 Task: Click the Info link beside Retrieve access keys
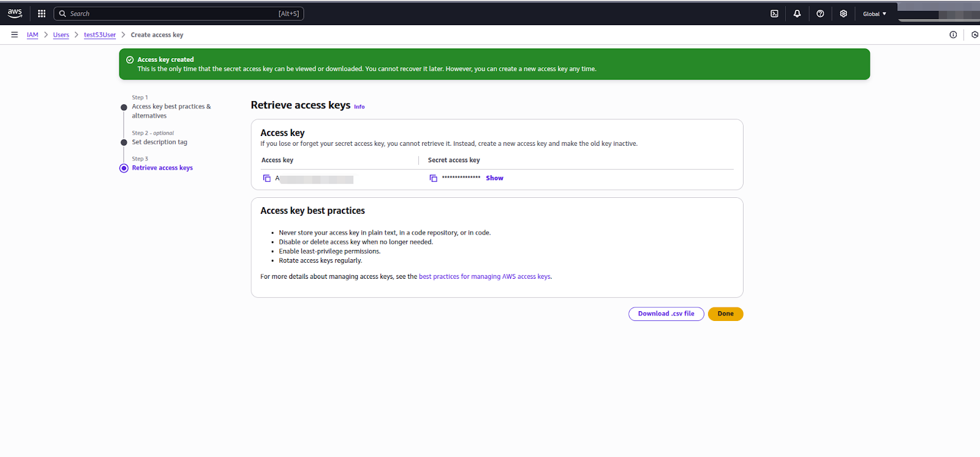[359, 107]
